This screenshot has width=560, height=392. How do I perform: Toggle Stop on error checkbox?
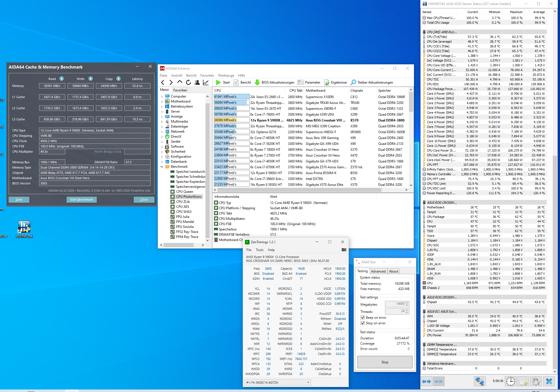pyautogui.click(x=363, y=323)
